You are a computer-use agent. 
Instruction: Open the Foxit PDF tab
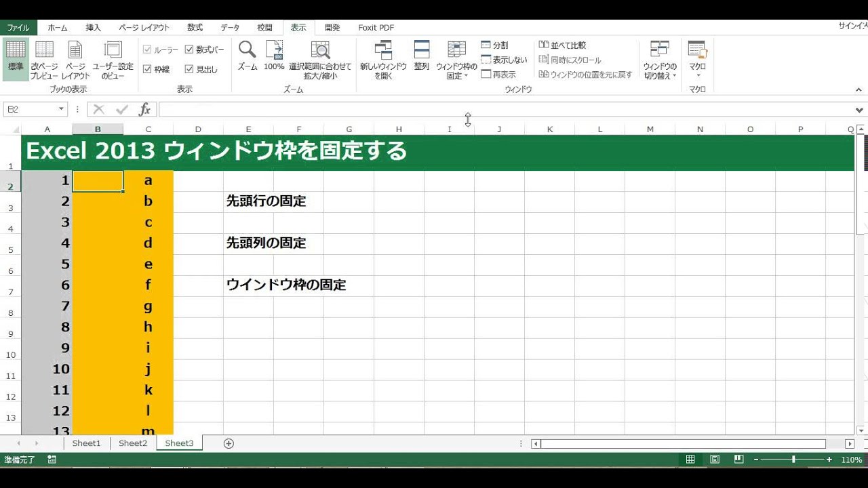pos(376,28)
